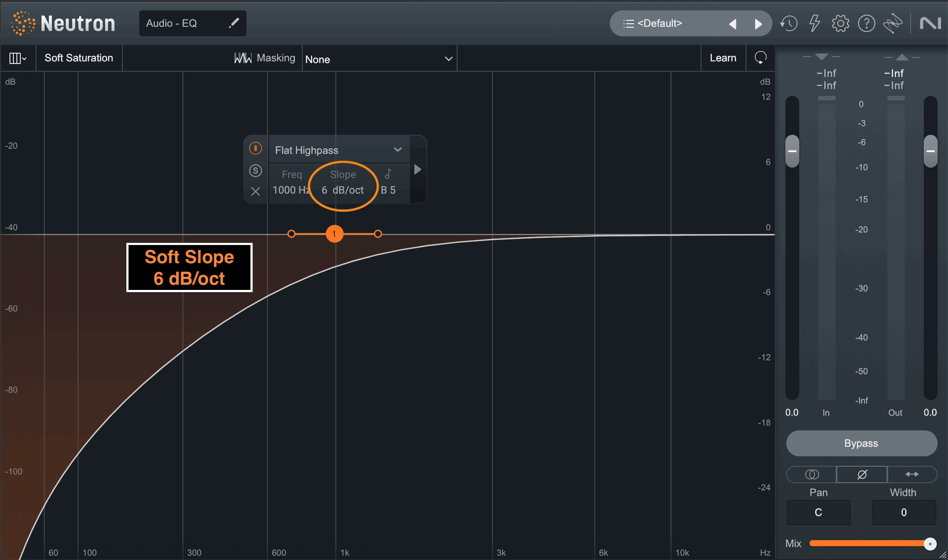Click the Bypass button
This screenshot has height=560, width=948.
click(861, 443)
